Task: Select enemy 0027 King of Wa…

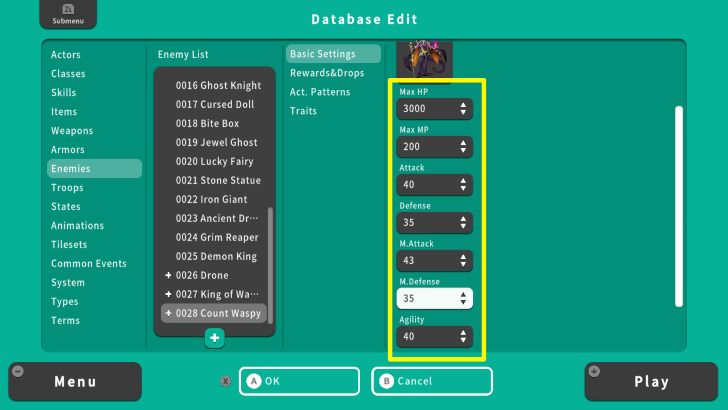Action: (x=217, y=294)
